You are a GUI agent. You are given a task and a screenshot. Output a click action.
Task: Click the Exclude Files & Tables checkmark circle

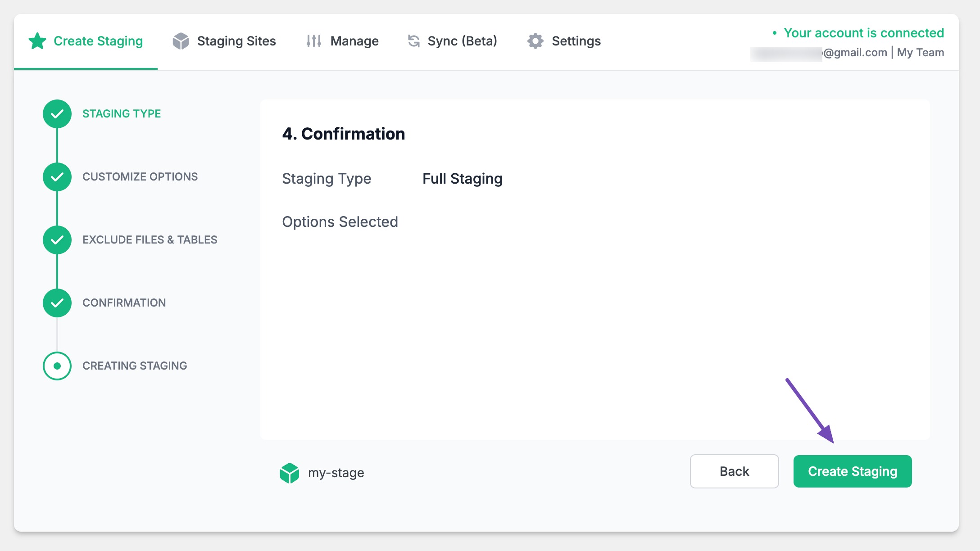tap(57, 240)
